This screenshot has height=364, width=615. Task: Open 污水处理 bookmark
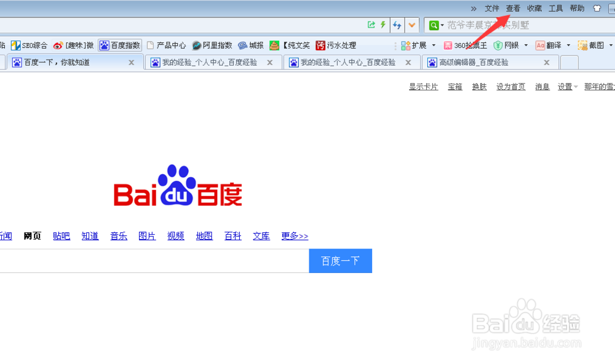tap(336, 45)
